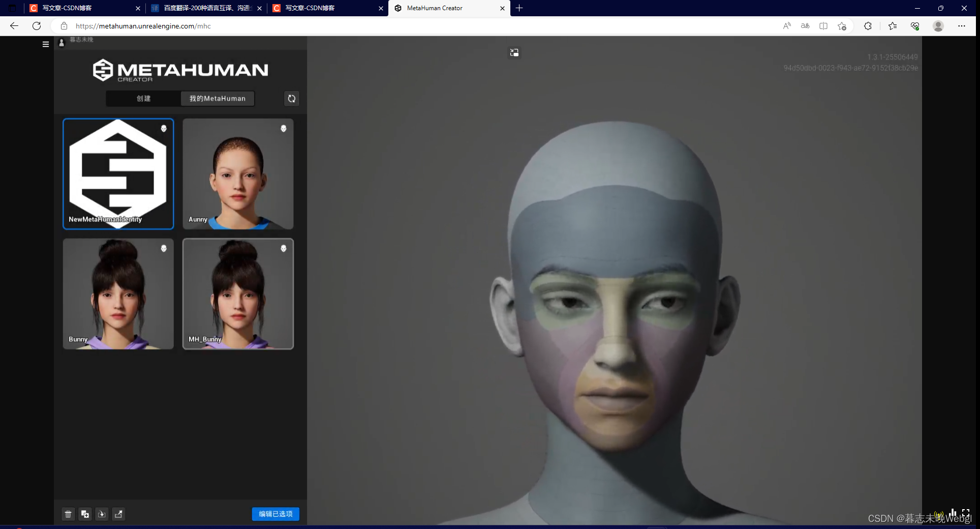Open Read aloud in browser toolbar
Screen dimensions: 980x529
[787, 26]
